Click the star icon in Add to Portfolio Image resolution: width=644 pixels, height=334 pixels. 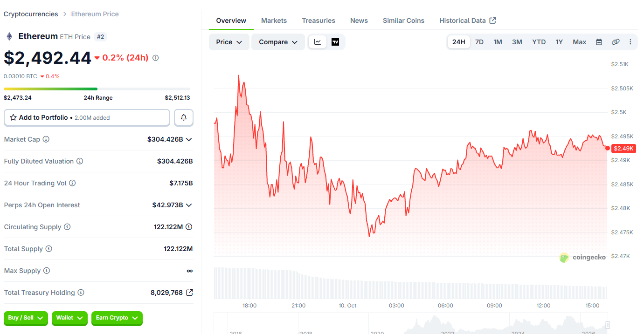(13, 118)
